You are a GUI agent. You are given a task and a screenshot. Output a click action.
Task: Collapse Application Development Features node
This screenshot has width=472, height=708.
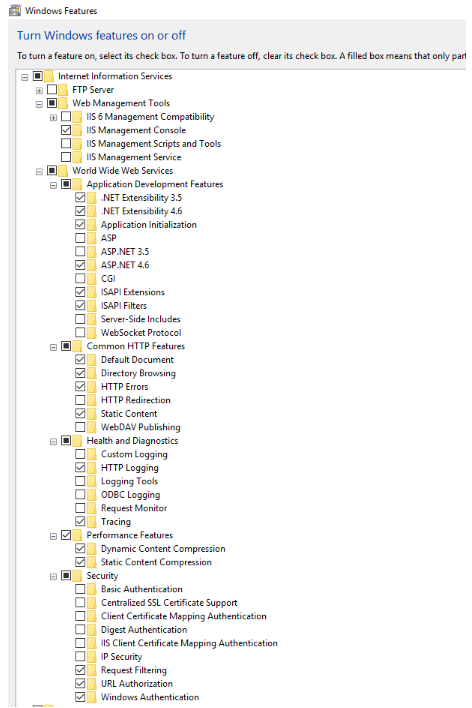[53, 185]
